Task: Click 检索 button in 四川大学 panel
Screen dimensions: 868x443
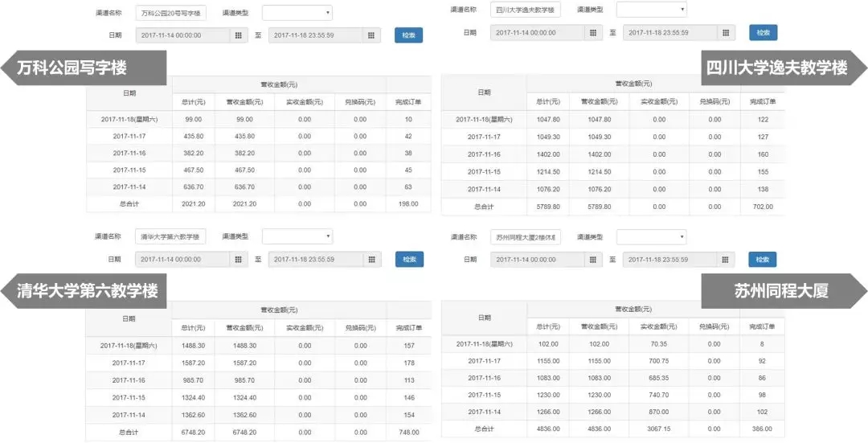Action: click(x=764, y=33)
